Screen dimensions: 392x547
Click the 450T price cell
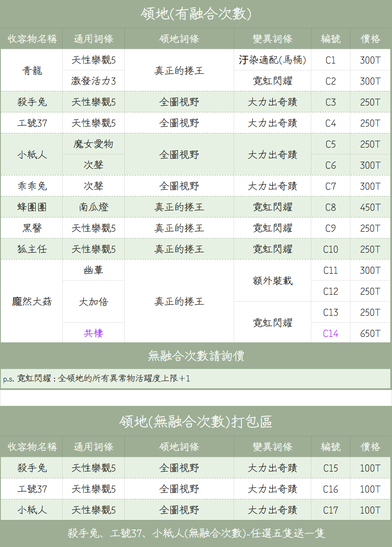pos(370,207)
